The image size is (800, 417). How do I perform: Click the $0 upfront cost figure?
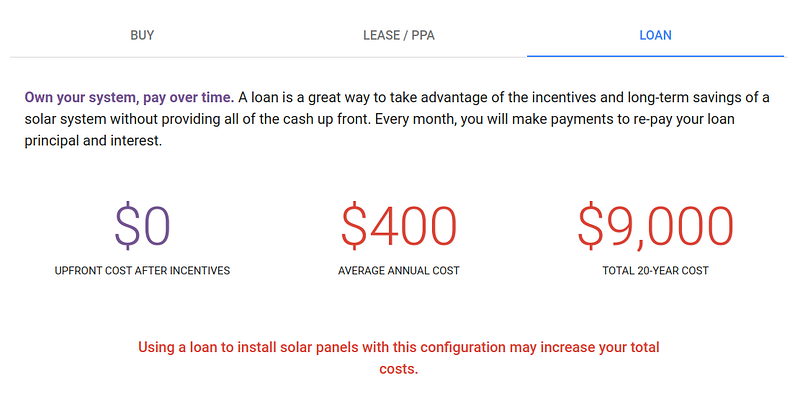(x=142, y=226)
